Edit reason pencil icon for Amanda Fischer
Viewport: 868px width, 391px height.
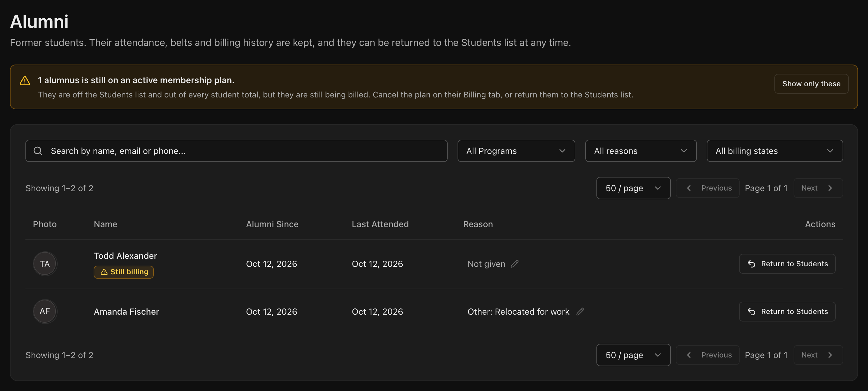tap(580, 311)
